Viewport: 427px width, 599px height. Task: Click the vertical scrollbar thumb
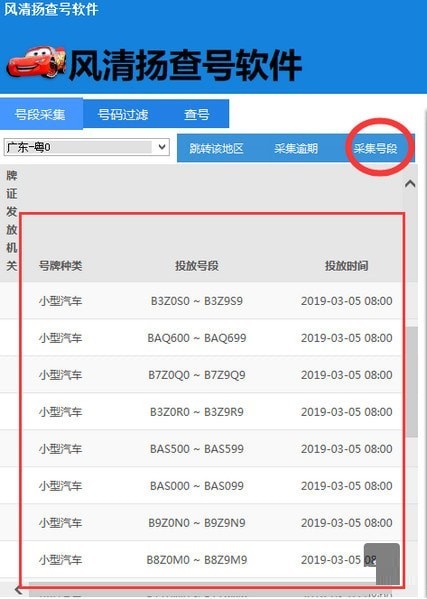412,382
